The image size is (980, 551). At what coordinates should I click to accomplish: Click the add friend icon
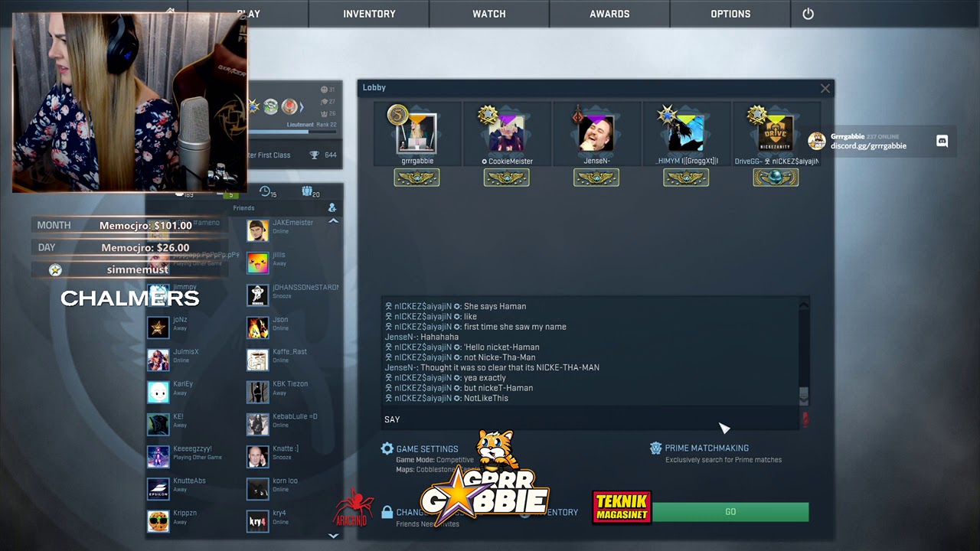click(x=332, y=207)
